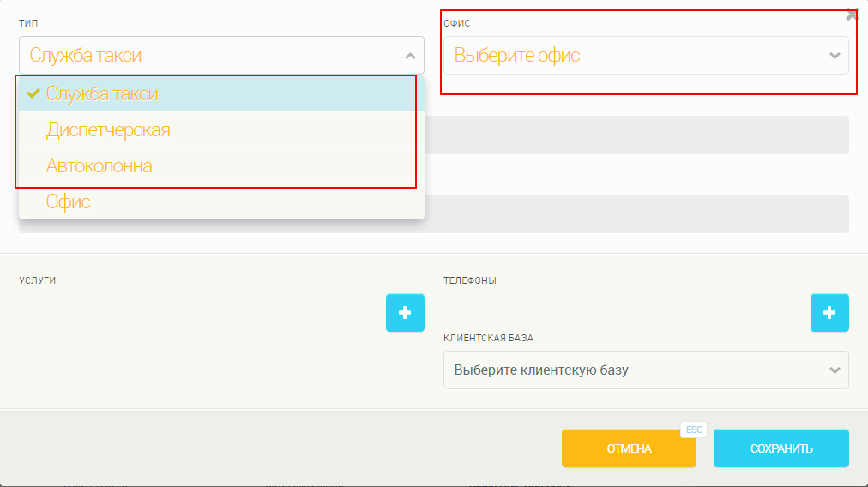
Task: Click the Офис label above the office dropdown
Action: click(457, 23)
